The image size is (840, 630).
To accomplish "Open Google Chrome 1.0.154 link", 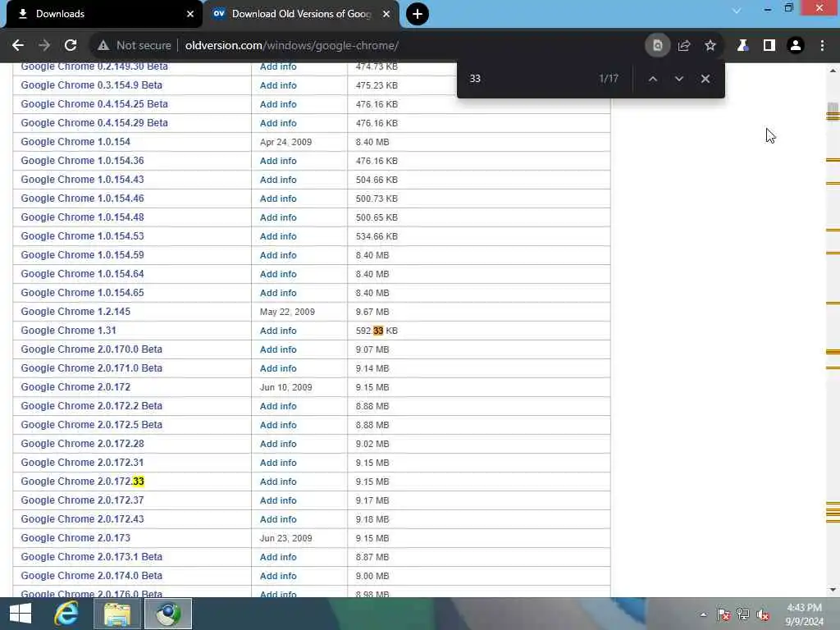I will pos(75,141).
